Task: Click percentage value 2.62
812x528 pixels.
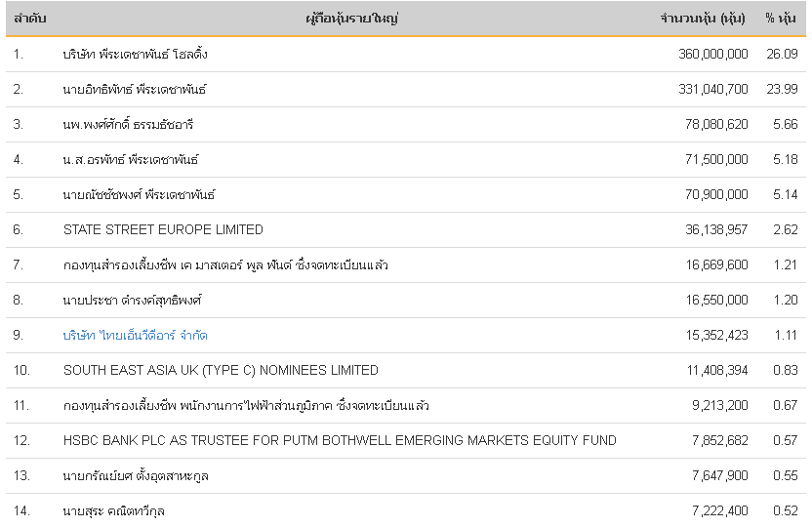Action: coord(785,229)
